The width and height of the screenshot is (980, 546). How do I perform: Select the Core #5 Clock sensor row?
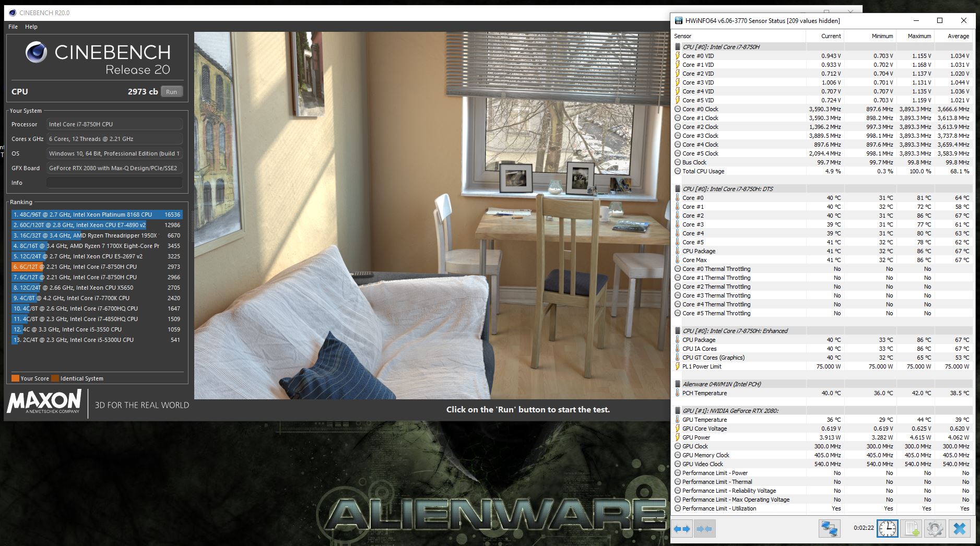tap(822, 153)
